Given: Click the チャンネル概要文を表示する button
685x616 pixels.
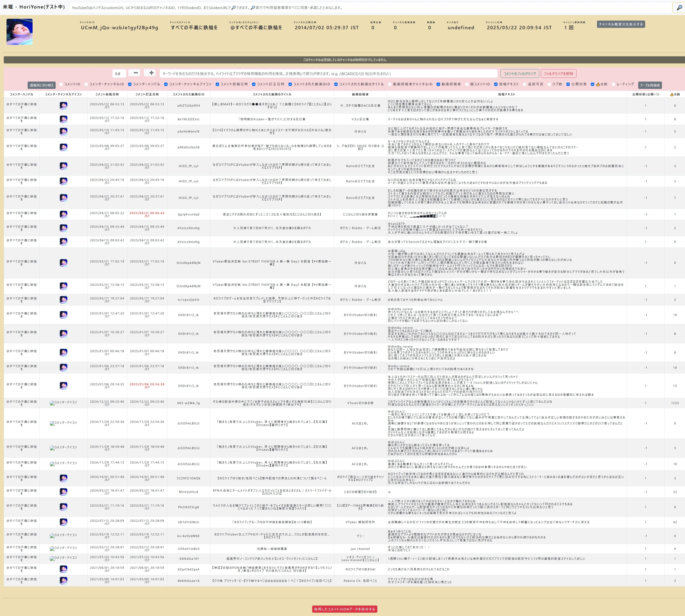Looking at the screenshot, I should (621, 24).
